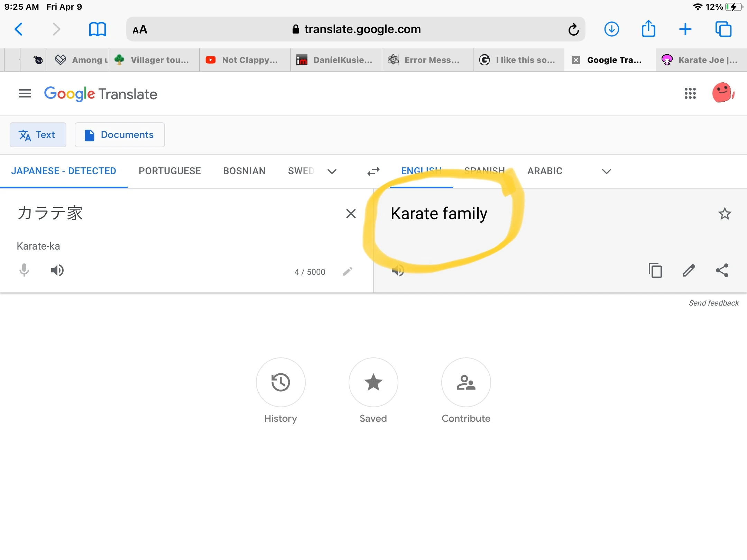Select Spanish as the target language
This screenshot has width=747, height=560.
coord(484,171)
